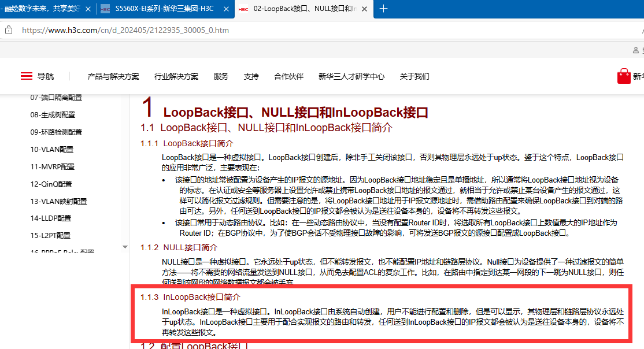644x349 pixels.
Task: Open 10-VLAN配置 in sidebar
Action: (52, 150)
